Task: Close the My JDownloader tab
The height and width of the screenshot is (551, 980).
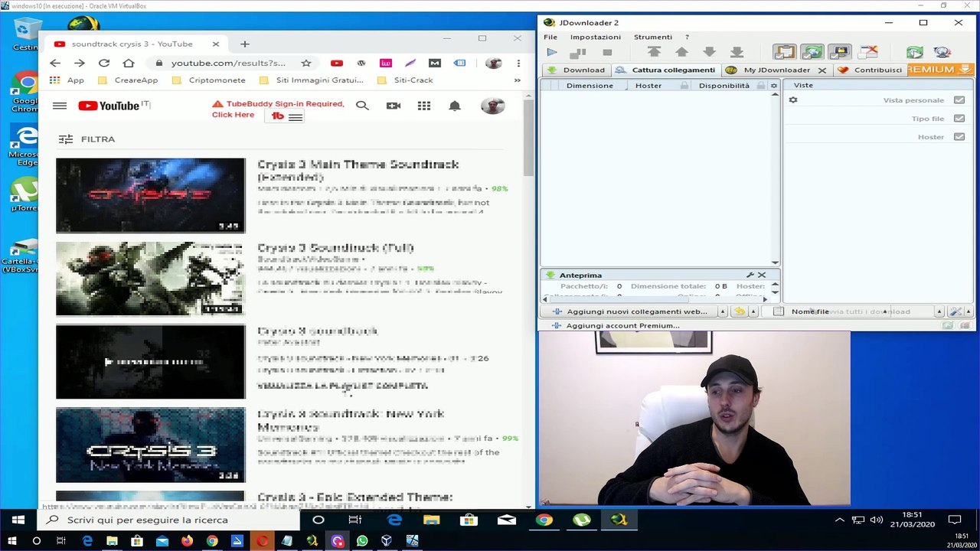Action: tap(822, 70)
